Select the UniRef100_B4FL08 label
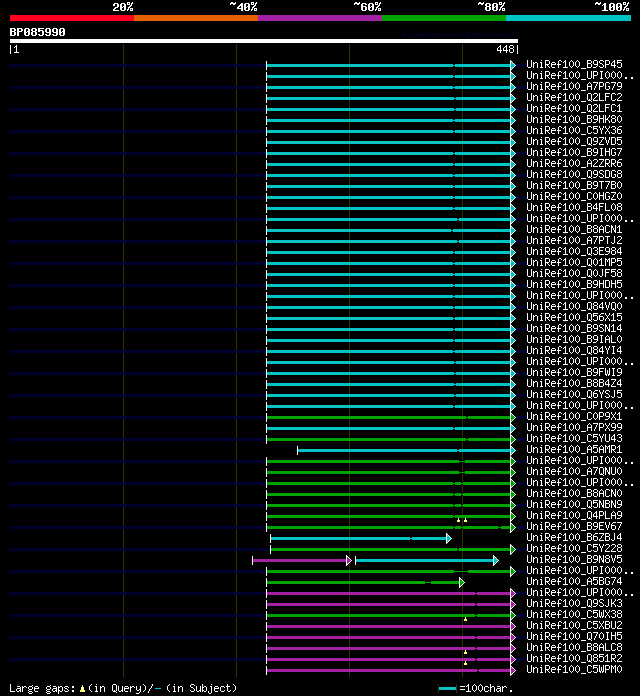Screen dimensions: 640x696 (x=574, y=207)
